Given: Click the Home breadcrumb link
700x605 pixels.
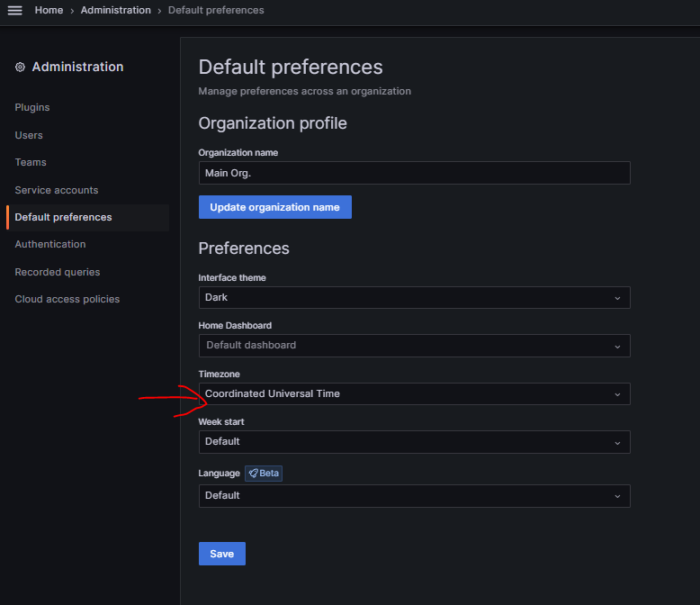Looking at the screenshot, I should click(49, 10).
